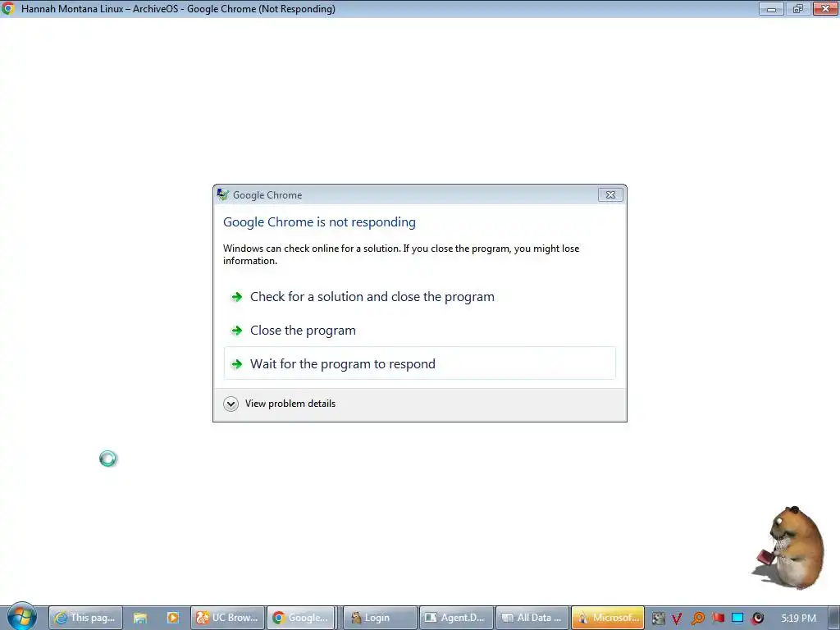Close the Google Chrome not responding dialog
This screenshot has width=840, height=630.
(x=610, y=195)
